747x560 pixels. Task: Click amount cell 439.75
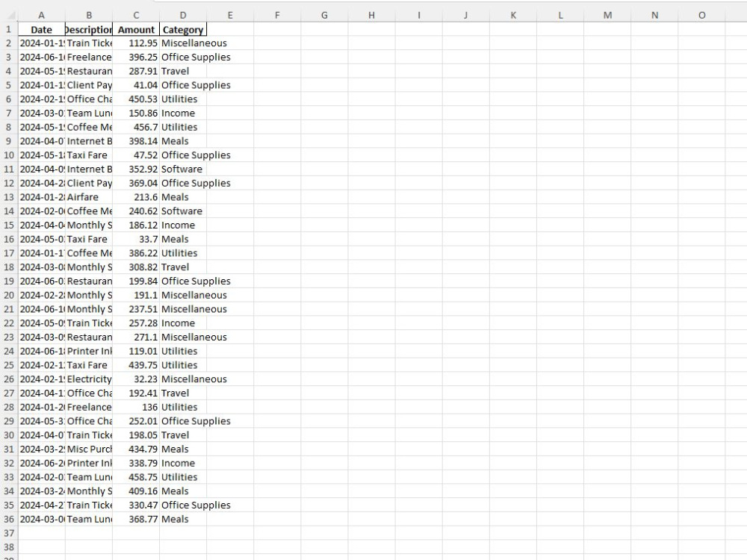click(x=136, y=365)
